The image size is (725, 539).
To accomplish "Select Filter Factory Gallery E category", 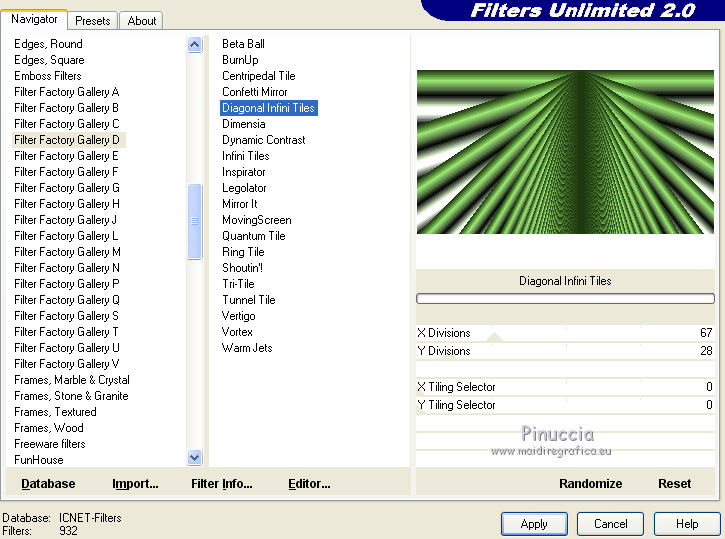I will [x=66, y=156].
